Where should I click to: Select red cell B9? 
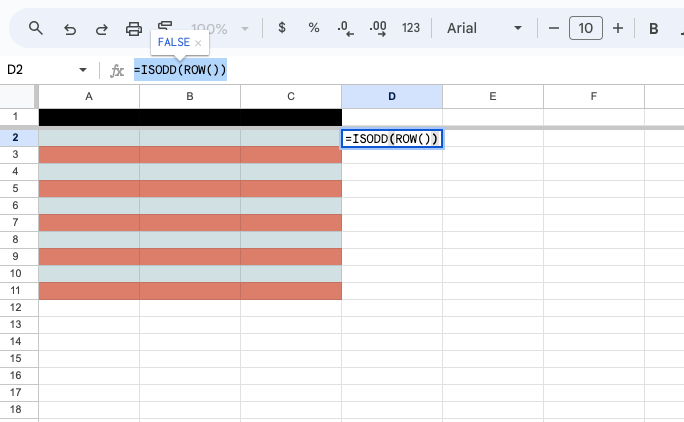coord(190,257)
